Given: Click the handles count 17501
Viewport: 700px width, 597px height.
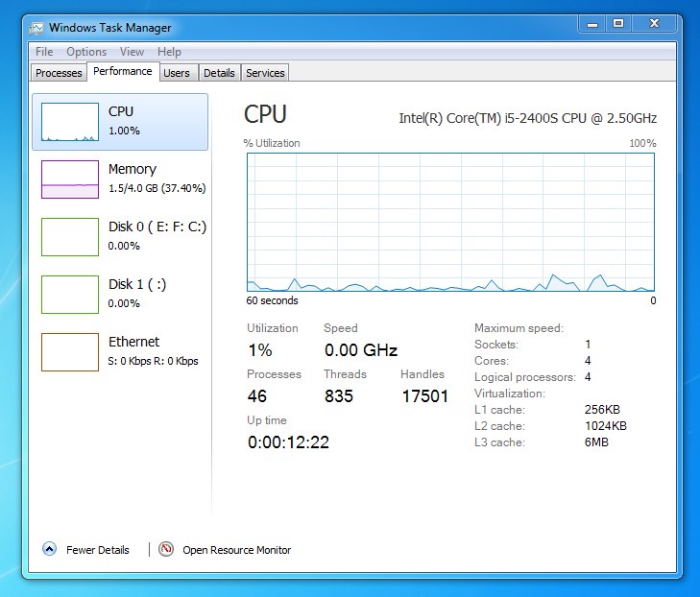Looking at the screenshot, I should point(425,396).
